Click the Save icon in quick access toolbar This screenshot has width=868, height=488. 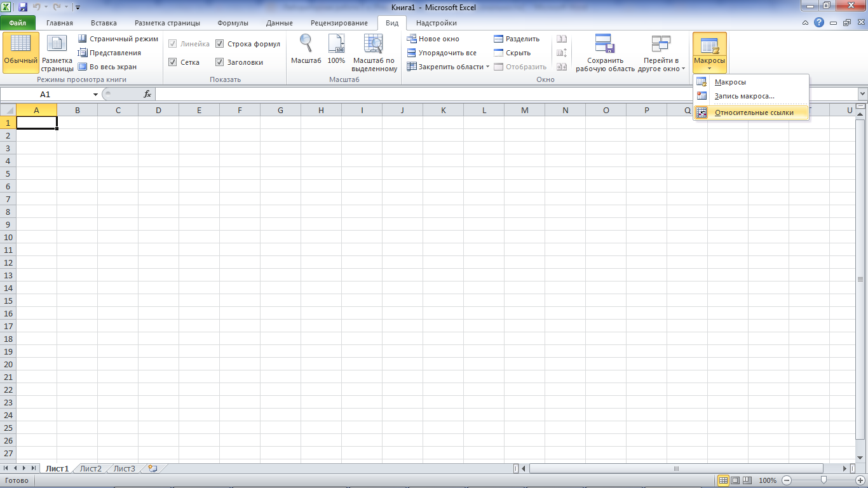point(23,8)
